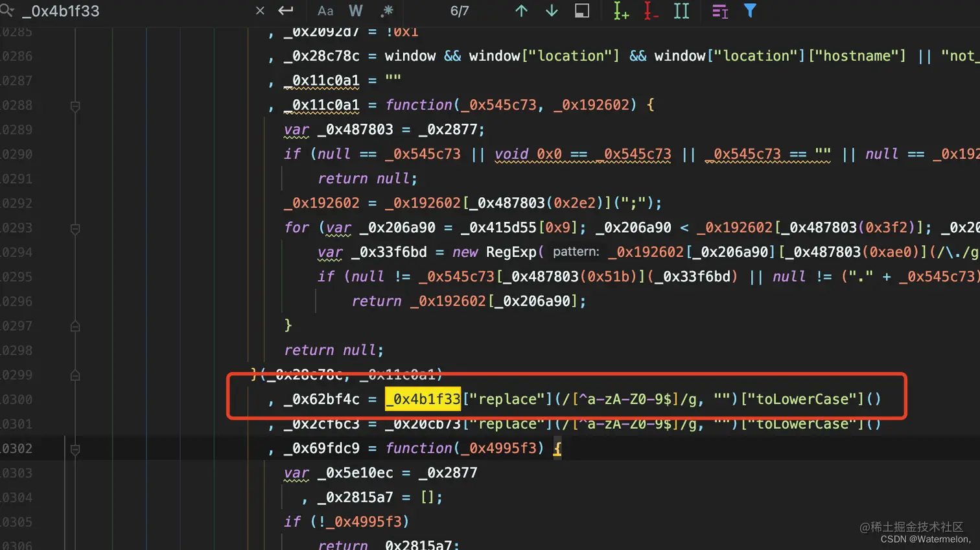Screen dimensions: 980x550
Task: Unselect occurrence with red cursor icon
Action: (651, 10)
